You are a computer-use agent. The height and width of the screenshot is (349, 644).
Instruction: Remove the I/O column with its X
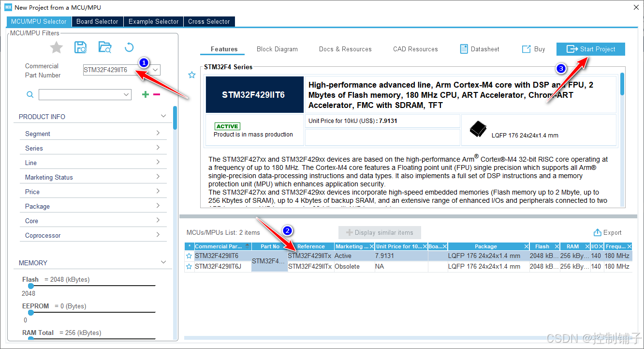[x=600, y=246]
